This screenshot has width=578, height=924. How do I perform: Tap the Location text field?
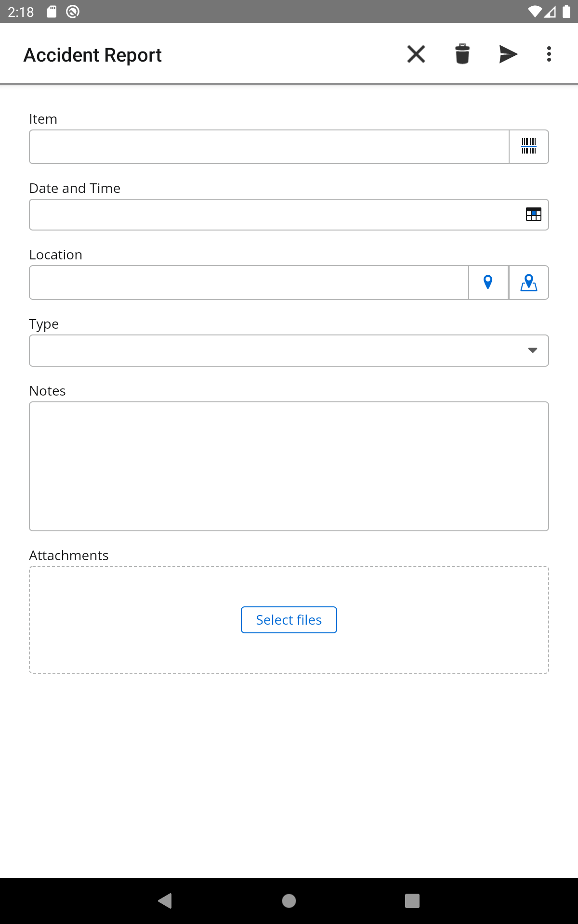(249, 282)
